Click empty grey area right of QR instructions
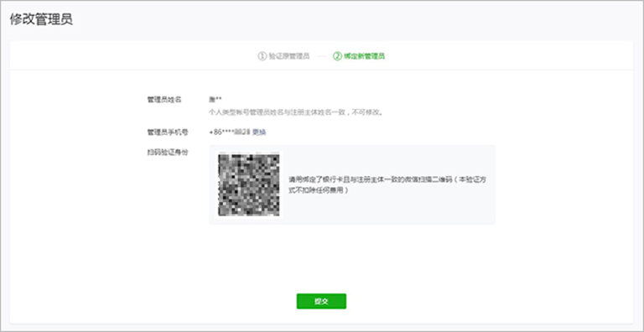644x332 pixels. pos(491,205)
